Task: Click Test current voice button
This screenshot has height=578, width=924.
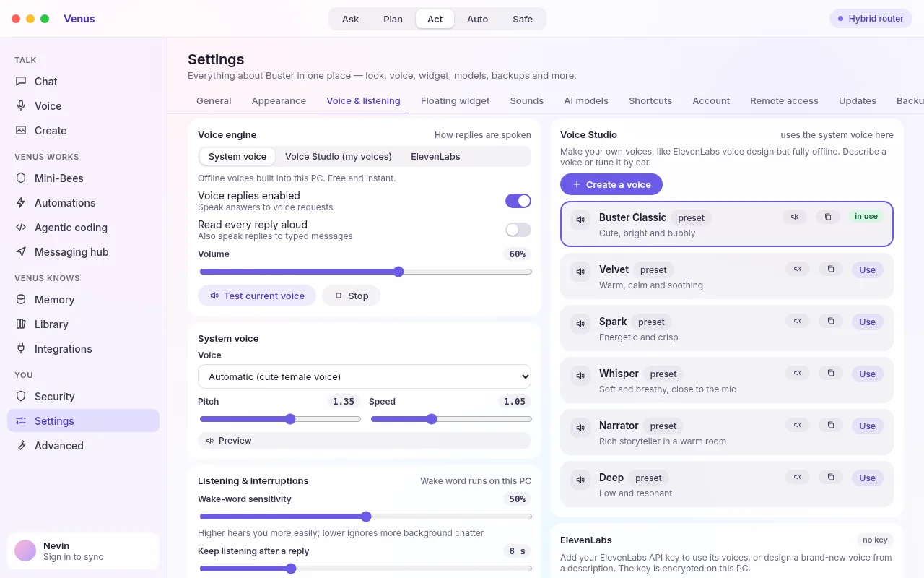Action: click(x=257, y=296)
